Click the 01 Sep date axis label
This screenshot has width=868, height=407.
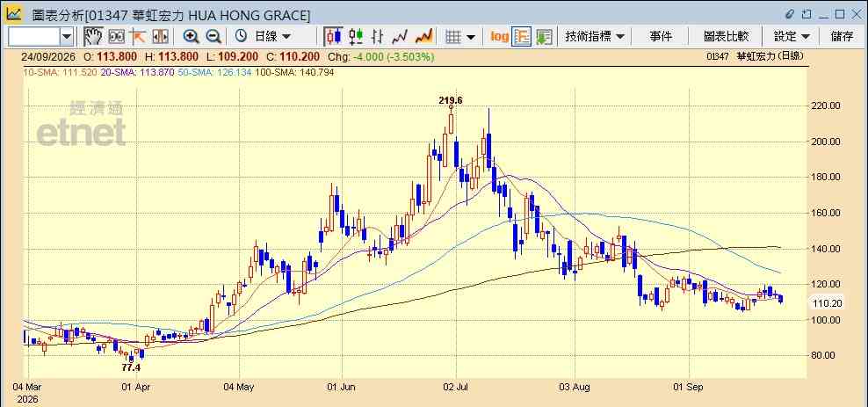coord(690,387)
